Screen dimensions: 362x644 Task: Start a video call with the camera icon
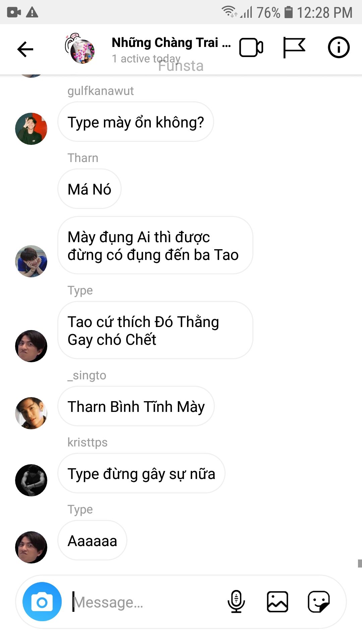pyautogui.click(x=251, y=48)
